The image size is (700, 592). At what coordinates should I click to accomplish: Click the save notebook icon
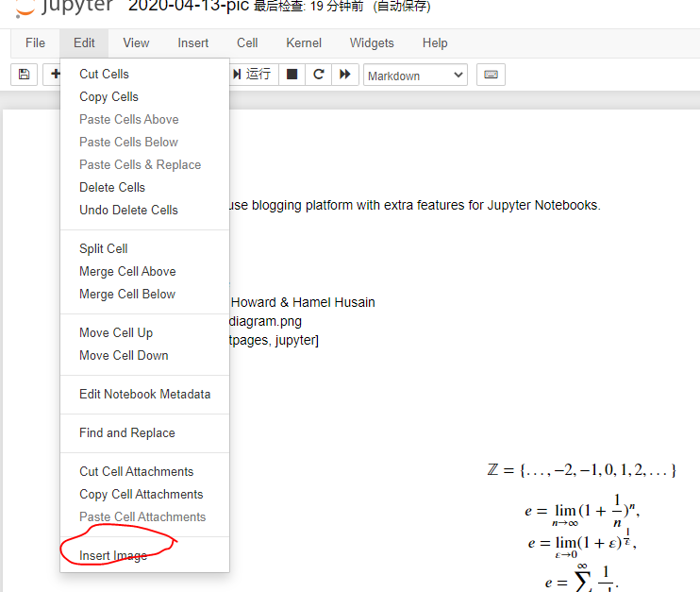(x=25, y=75)
